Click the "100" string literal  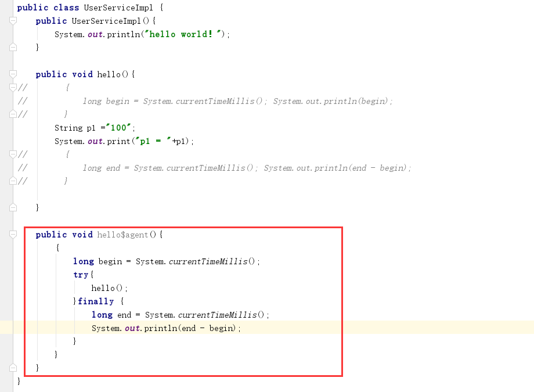[118, 128]
